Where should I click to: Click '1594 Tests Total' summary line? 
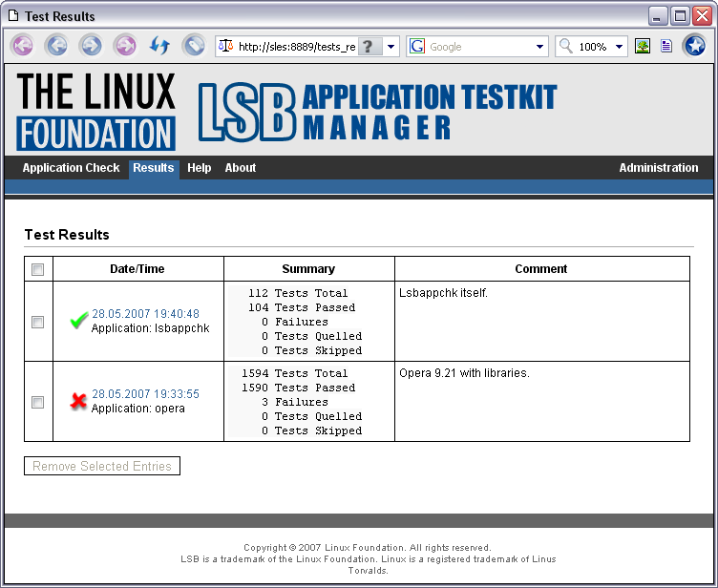[295, 373]
